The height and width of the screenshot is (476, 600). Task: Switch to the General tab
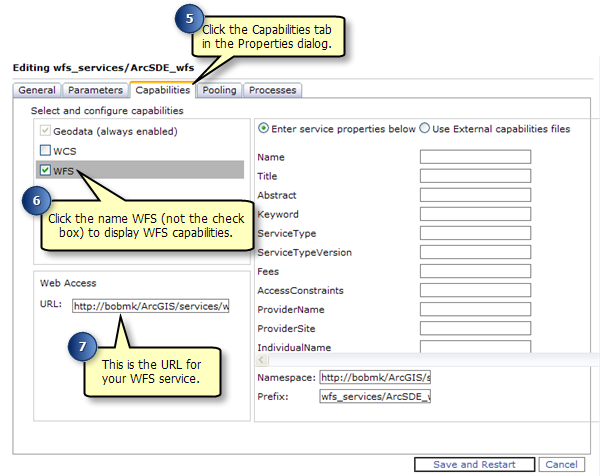(x=35, y=90)
